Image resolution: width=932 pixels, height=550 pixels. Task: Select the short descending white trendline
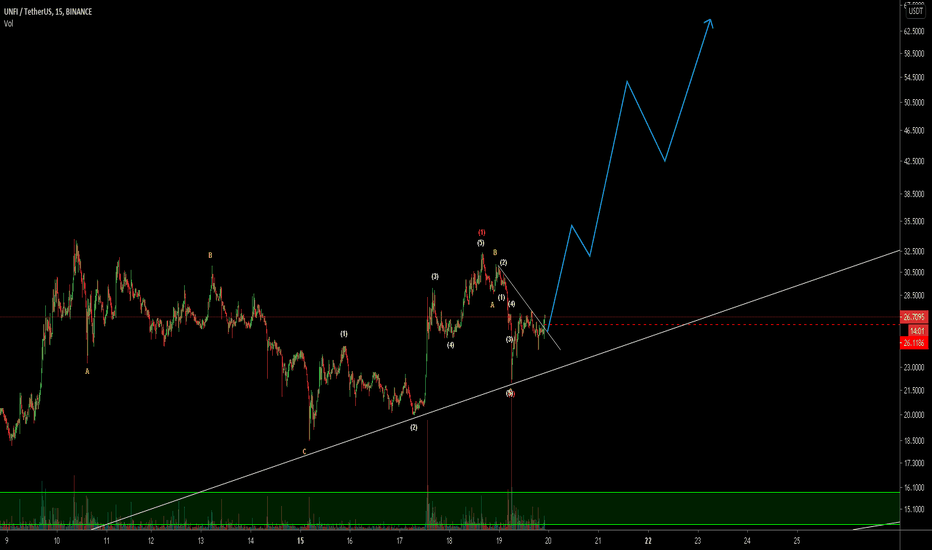529,307
